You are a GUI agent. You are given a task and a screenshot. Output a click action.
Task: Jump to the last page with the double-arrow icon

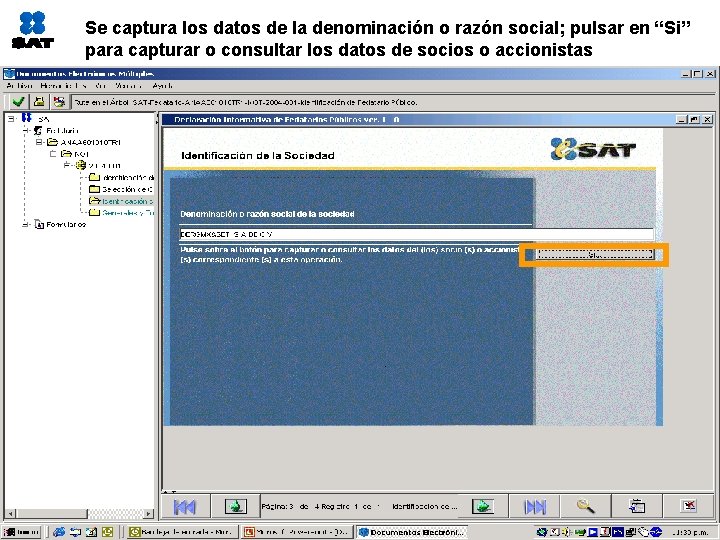click(535, 506)
